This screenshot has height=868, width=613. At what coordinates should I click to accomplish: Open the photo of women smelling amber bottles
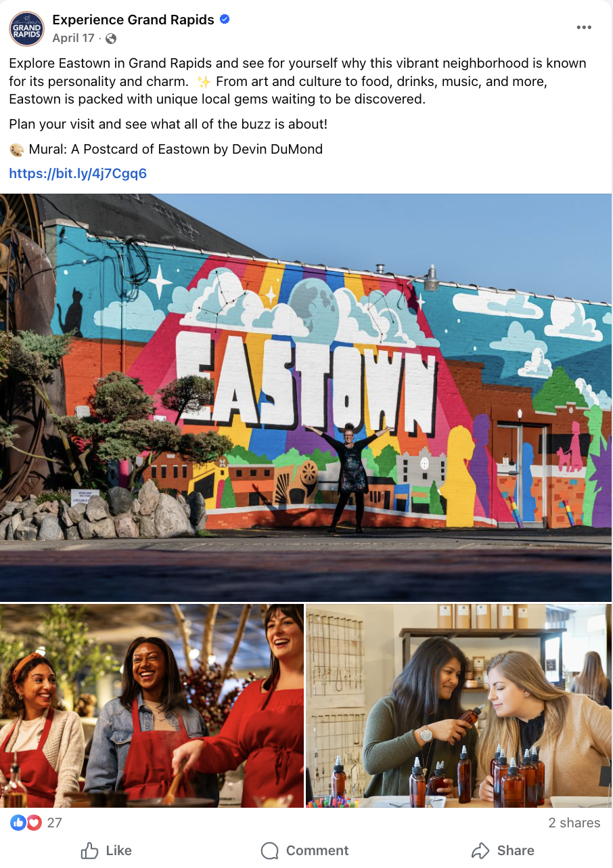click(459, 706)
